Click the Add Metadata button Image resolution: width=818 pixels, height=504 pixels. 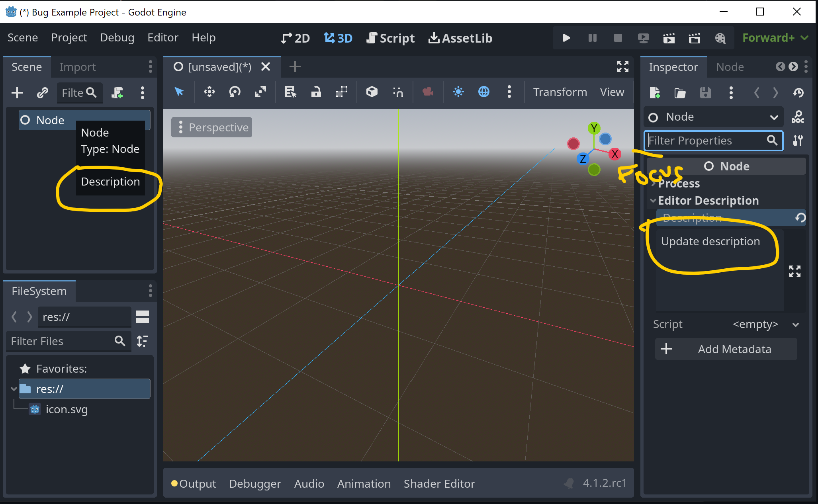726,349
